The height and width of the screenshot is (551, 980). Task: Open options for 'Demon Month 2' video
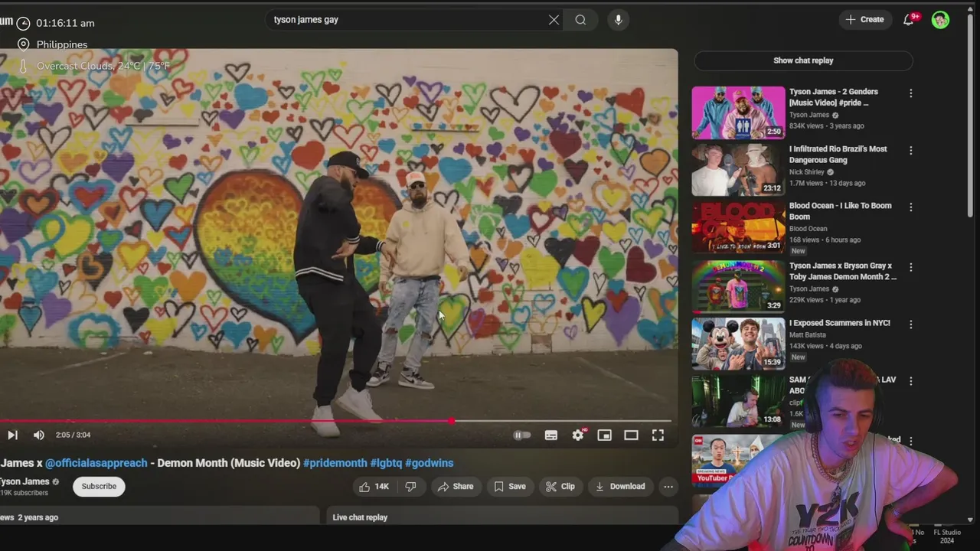click(910, 267)
